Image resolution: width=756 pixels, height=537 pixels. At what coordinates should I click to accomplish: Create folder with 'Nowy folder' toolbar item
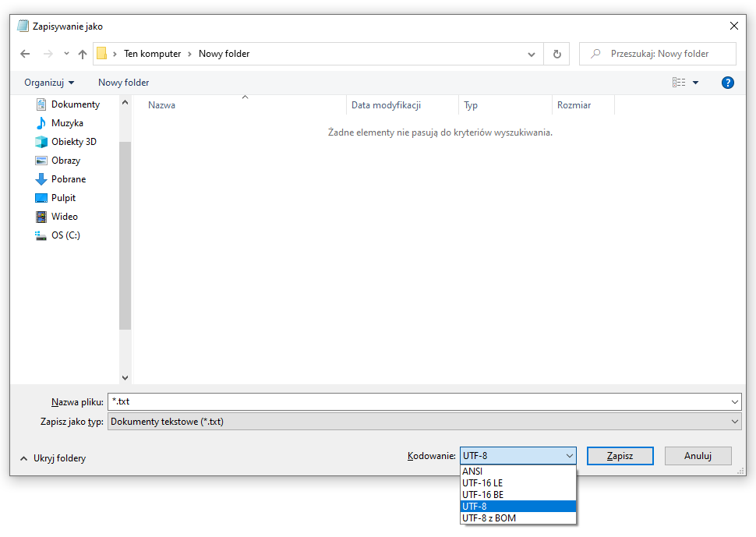pyautogui.click(x=123, y=82)
